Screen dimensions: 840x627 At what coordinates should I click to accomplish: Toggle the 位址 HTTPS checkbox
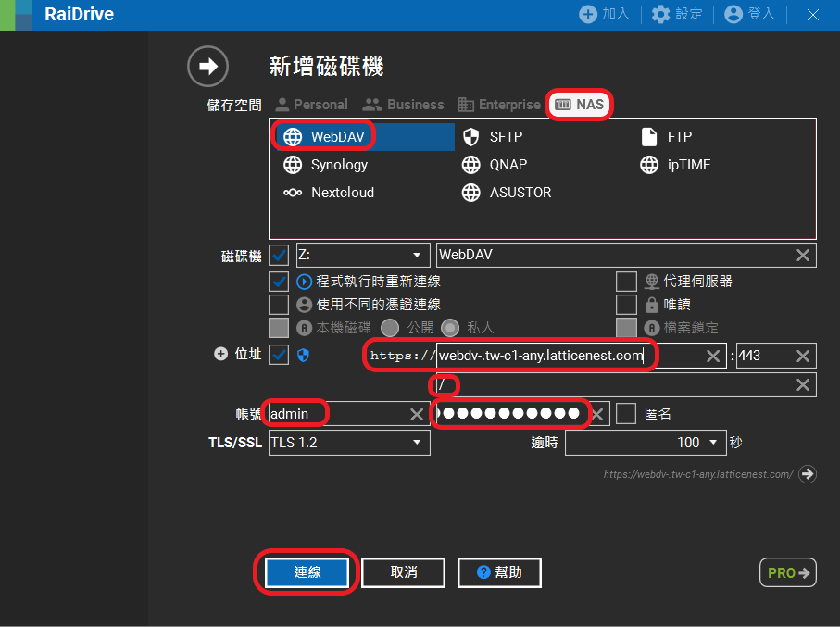coord(279,355)
